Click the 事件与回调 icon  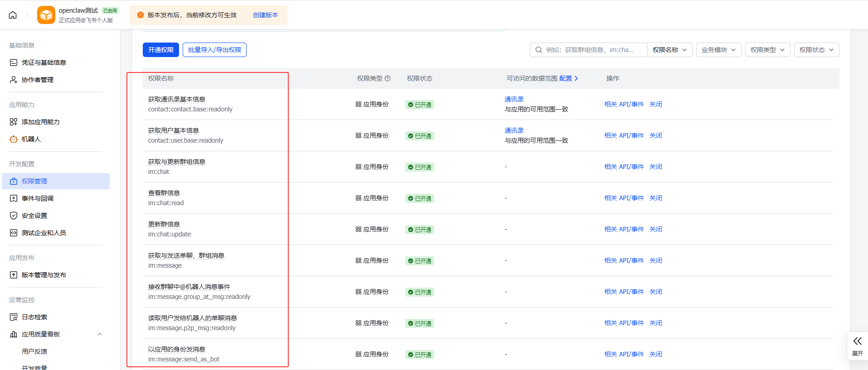point(14,198)
